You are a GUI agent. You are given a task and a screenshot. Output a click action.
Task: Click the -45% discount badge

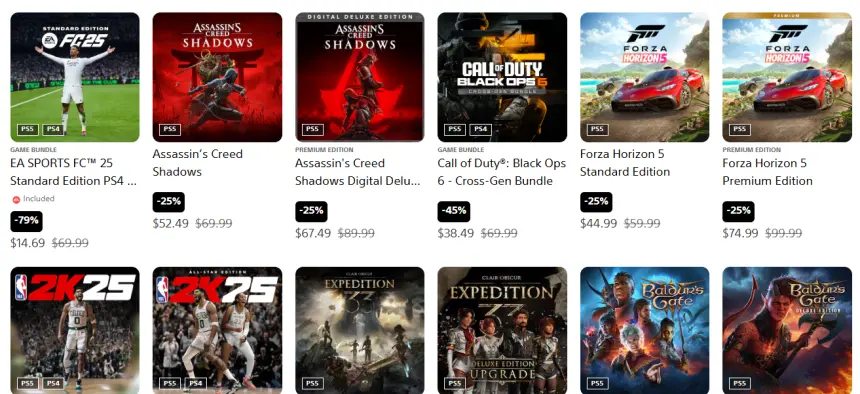(x=454, y=211)
